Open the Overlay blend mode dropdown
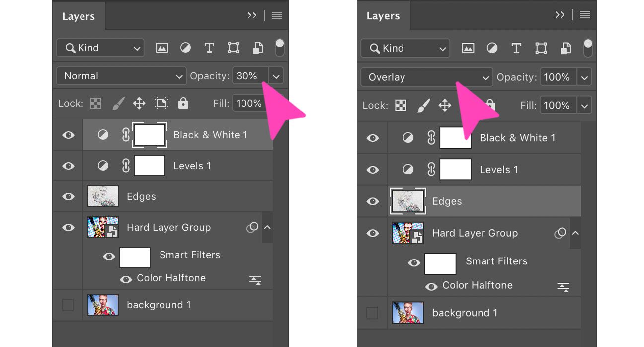This screenshot has width=644, height=347. tap(426, 77)
